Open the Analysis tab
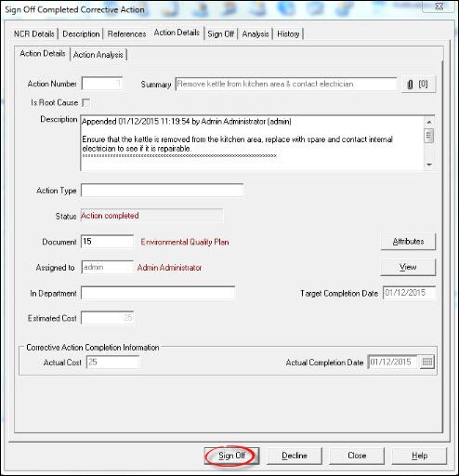The width and height of the screenshot is (459, 476). (256, 33)
